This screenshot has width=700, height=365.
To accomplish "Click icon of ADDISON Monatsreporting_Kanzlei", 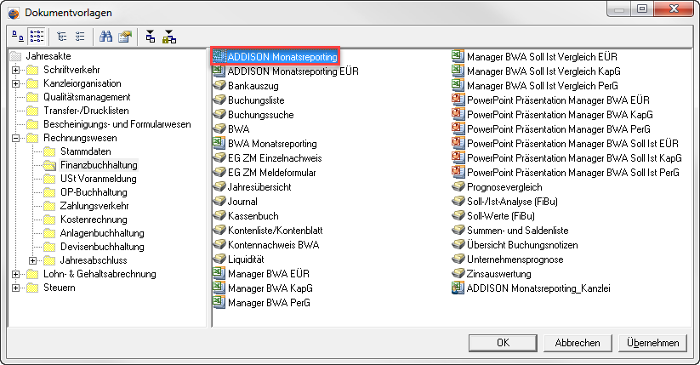I will click(x=458, y=288).
